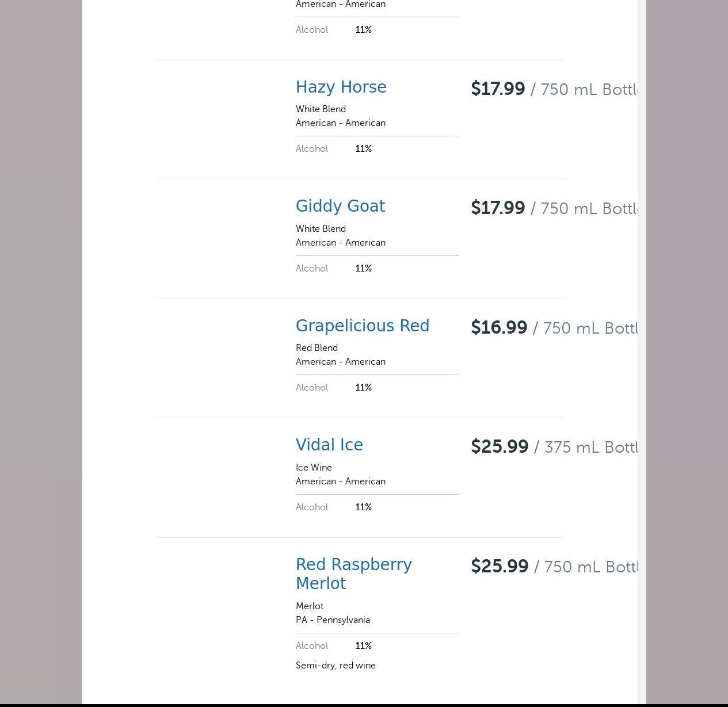The width and height of the screenshot is (728, 707).
Task: Click the page's vertical scrollbar track
Action: pos(642,345)
